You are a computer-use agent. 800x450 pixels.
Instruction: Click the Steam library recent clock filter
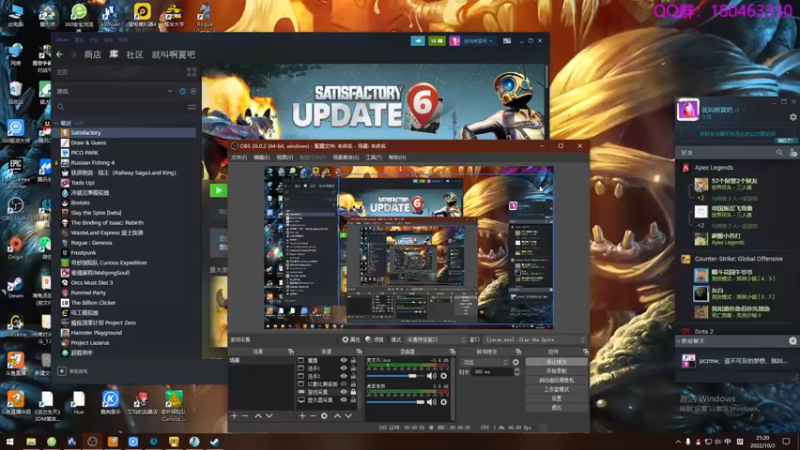coord(183,91)
